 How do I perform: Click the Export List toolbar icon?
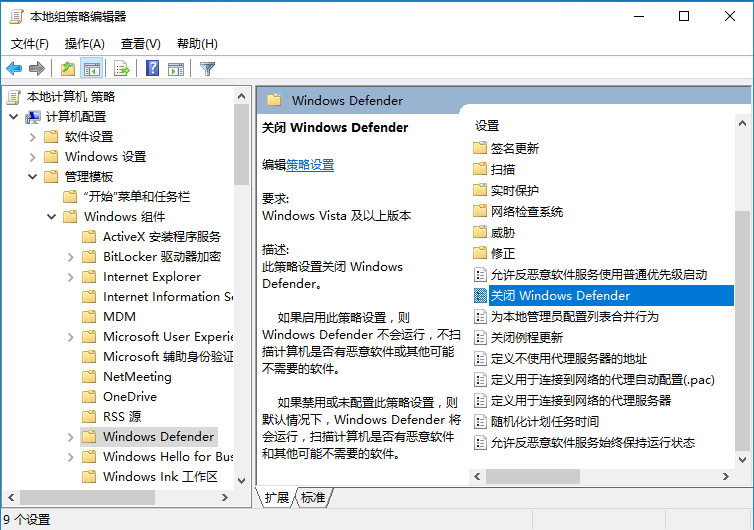(x=122, y=69)
